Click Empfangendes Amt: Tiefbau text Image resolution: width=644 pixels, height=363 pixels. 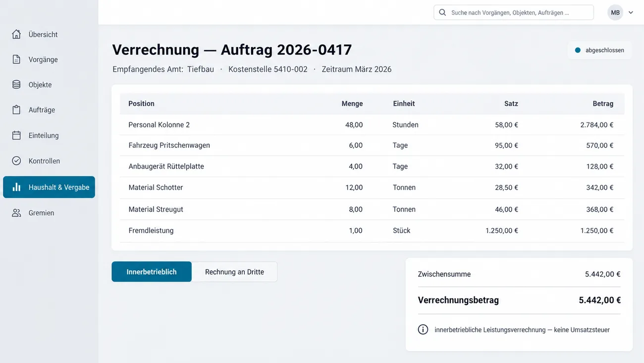[x=163, y=69]
